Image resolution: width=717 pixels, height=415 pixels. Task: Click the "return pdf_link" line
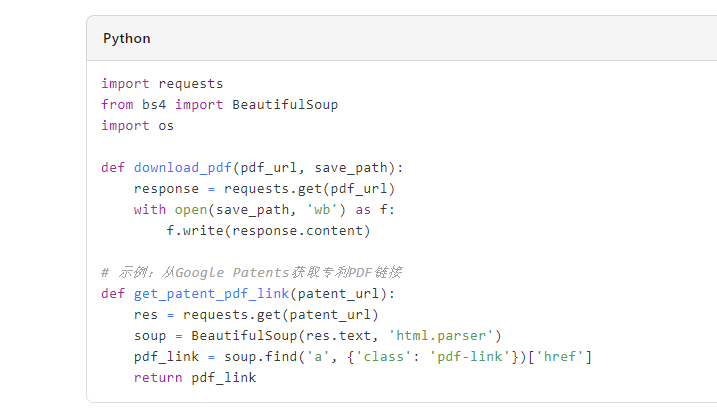coord(195,377)
